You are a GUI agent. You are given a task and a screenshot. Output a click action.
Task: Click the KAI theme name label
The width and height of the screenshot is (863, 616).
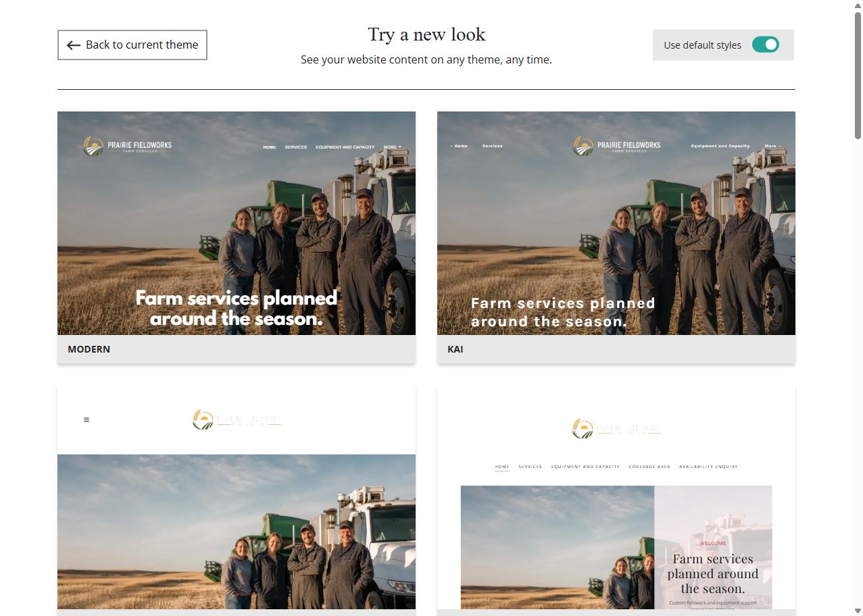(455, 349)
